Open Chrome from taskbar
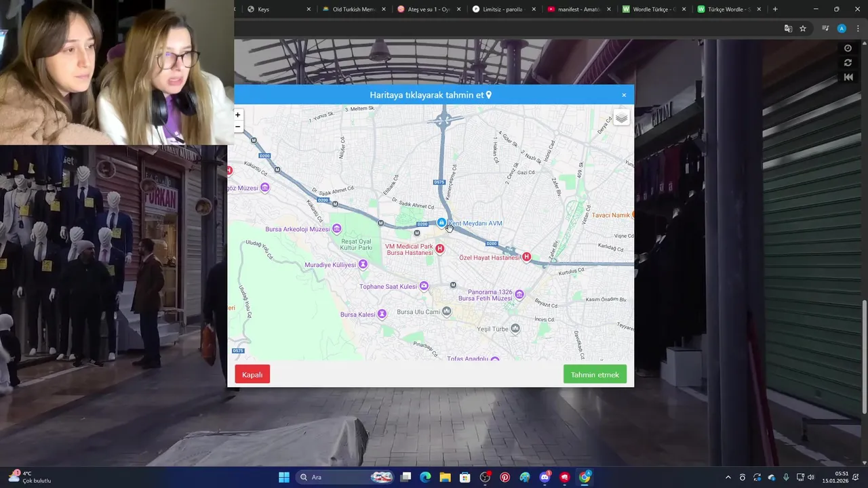Screen dimensions: 868x488 (585, 477)
